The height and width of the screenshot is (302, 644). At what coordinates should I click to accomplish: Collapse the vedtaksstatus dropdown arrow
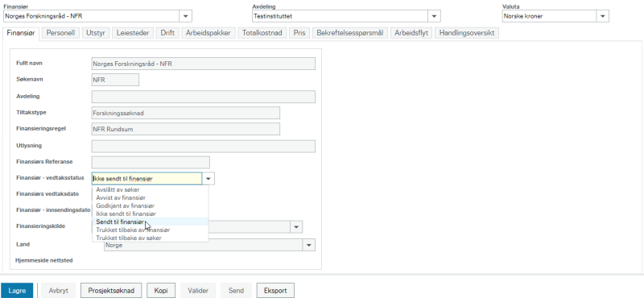208,179
